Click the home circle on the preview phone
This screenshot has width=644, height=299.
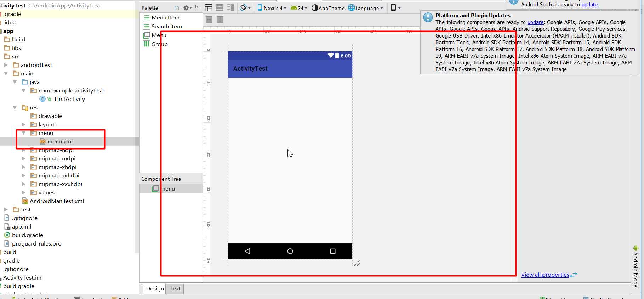[x=290, y=251]
